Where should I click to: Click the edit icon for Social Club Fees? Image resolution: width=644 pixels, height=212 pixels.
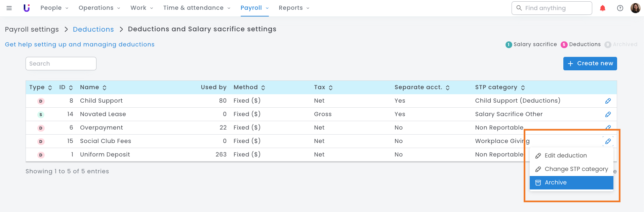click(608, 141)
